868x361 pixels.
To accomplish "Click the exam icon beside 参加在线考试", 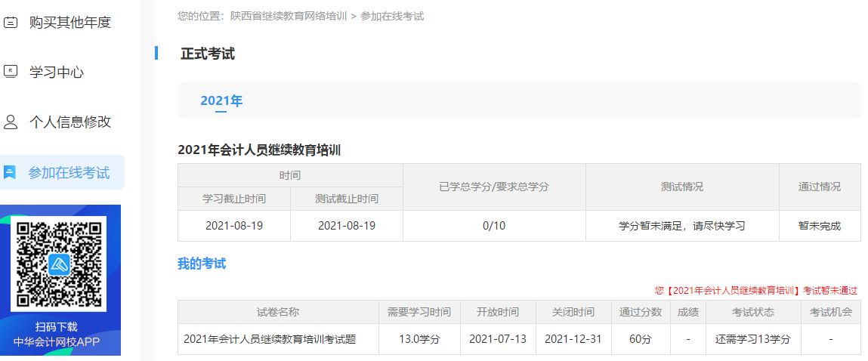I will click(10, 172).
